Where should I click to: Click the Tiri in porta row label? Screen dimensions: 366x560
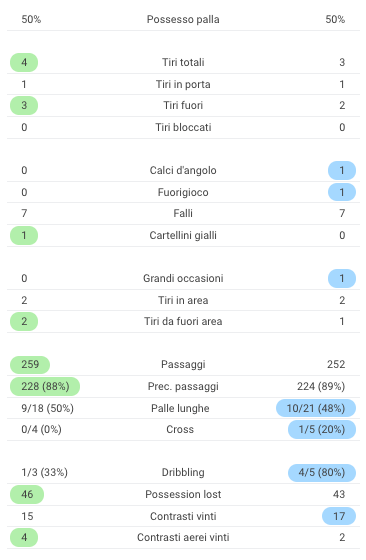183,84
